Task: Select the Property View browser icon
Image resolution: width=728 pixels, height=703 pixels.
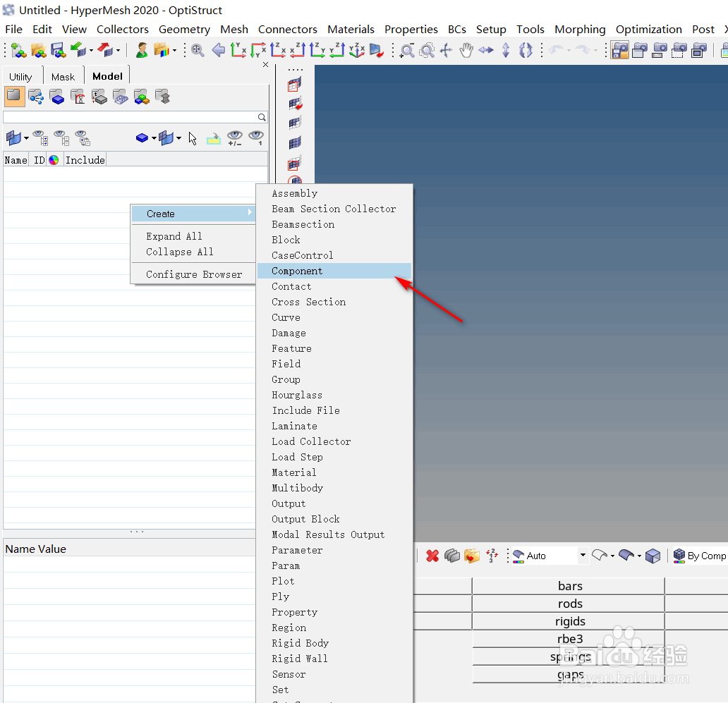Action: coord(99,97)
